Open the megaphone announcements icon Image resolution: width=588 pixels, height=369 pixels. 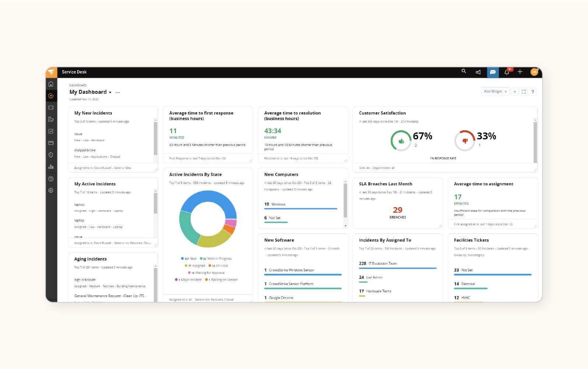coord(478,72)
